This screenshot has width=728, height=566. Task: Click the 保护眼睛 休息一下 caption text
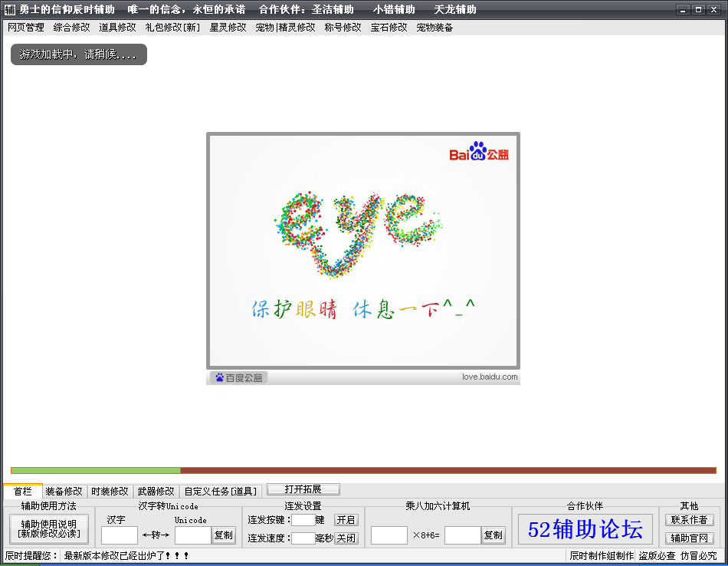point(363,308)
